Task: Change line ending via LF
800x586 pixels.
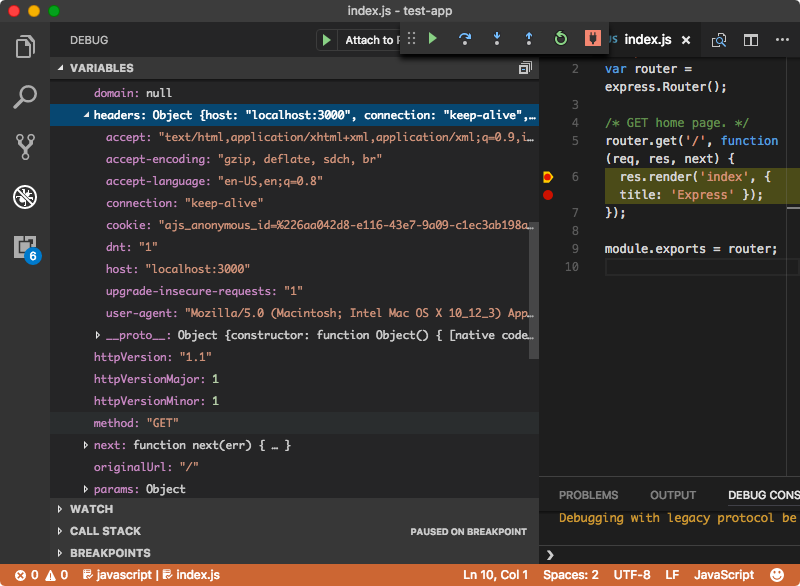Action: pos(672,575)
